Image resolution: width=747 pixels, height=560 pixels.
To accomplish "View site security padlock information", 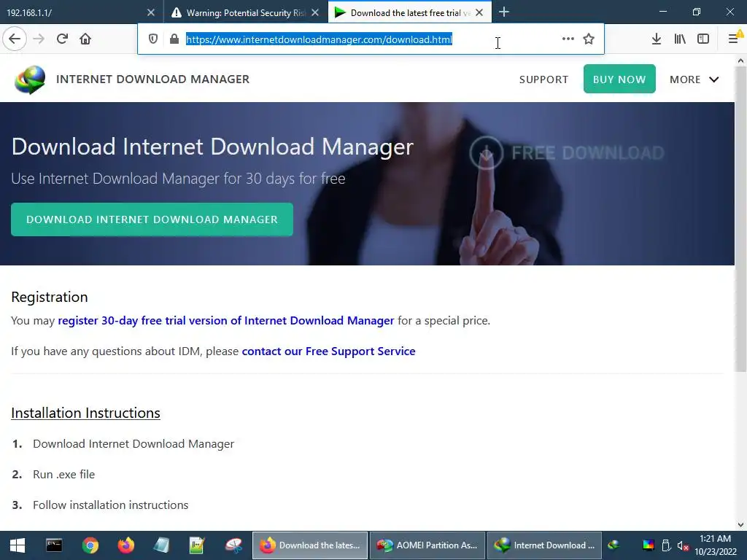I will 174,39.
